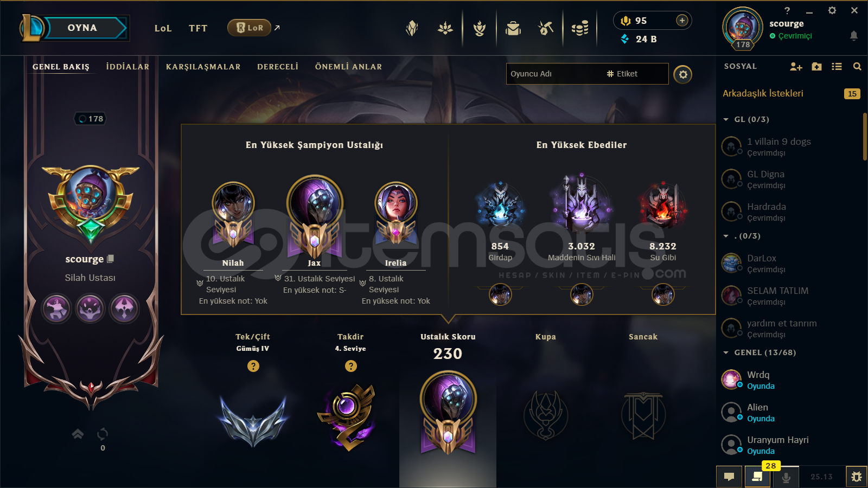
Task: Click the friends list scrollbar
Action: point(865,137)
